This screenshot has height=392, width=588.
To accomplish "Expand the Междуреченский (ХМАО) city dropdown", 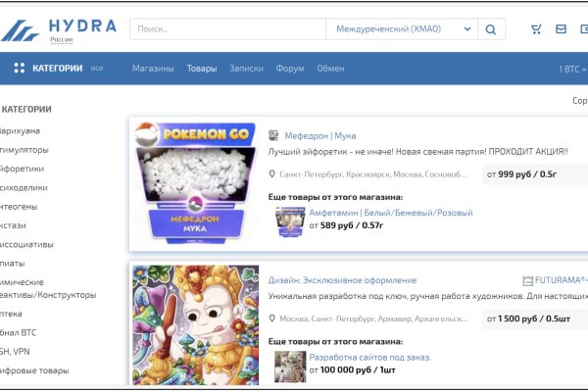I will (x=402, y=29).
